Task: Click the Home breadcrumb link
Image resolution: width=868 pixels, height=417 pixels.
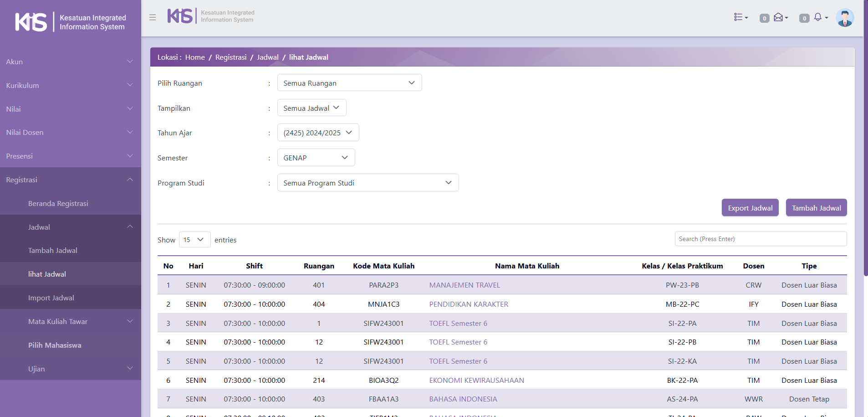Action: pos(195,57)
